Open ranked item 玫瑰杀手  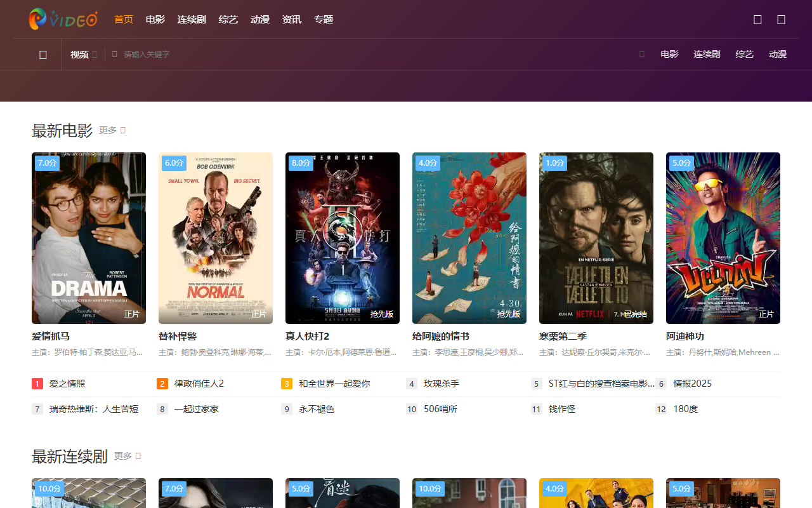pyautogui.click(x=442, y=384)
